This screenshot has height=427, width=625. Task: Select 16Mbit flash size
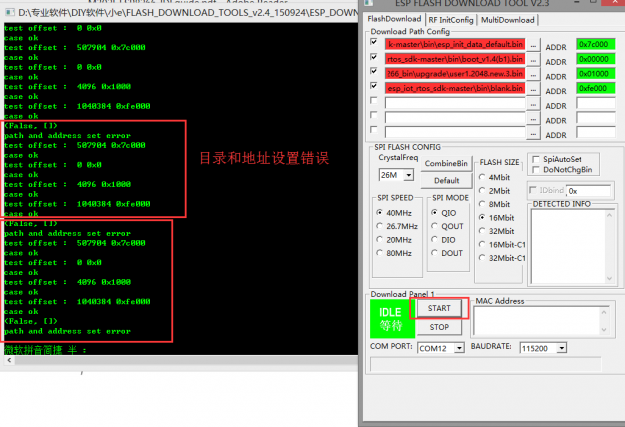pyautogui.click(x=497, y=218)
